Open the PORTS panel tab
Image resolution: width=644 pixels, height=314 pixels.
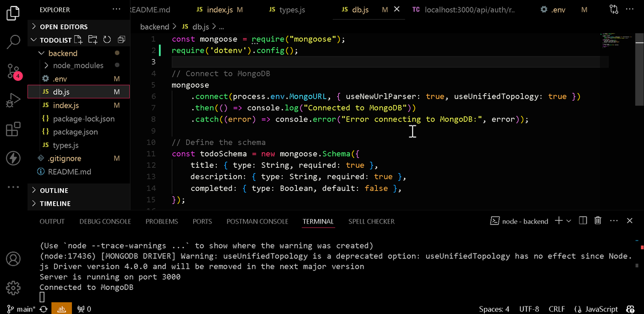(202, 221)
